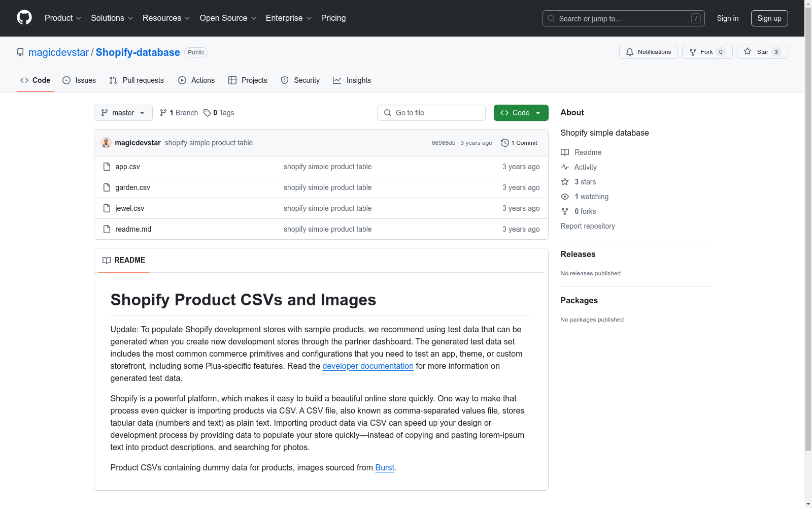Open the Security tab

[300, 80]
